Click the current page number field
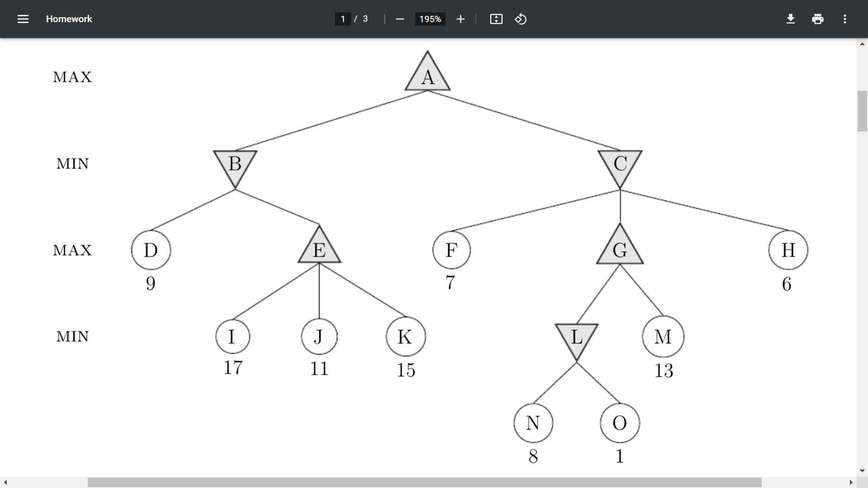This screenshot has width=868, height=488. [x=343, y=19]
